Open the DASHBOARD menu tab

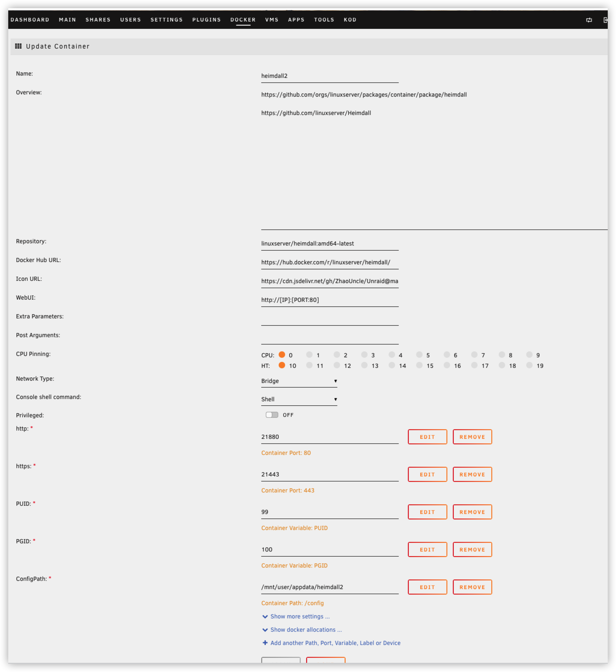30,20
